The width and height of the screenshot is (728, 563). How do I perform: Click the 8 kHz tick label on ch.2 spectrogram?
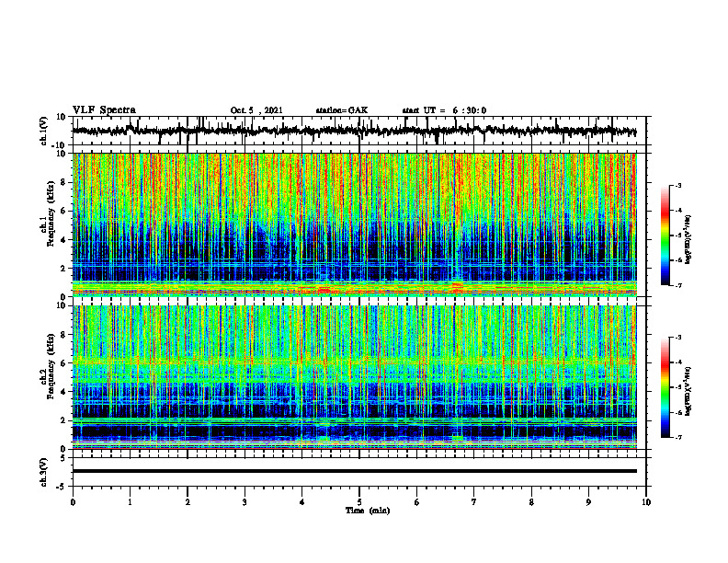[x=63, y=335]
